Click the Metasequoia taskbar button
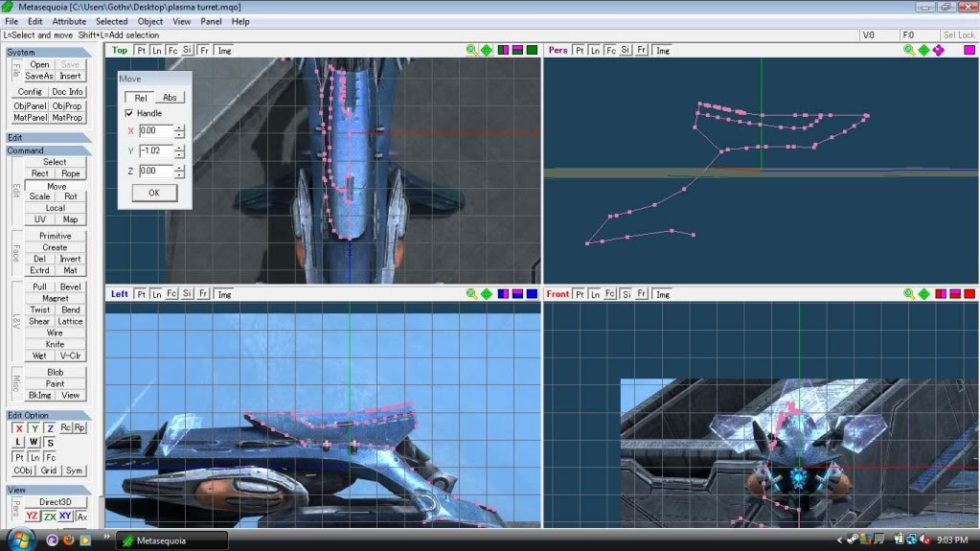This screenshot has width=980, height=551. [x=173, y=540]
